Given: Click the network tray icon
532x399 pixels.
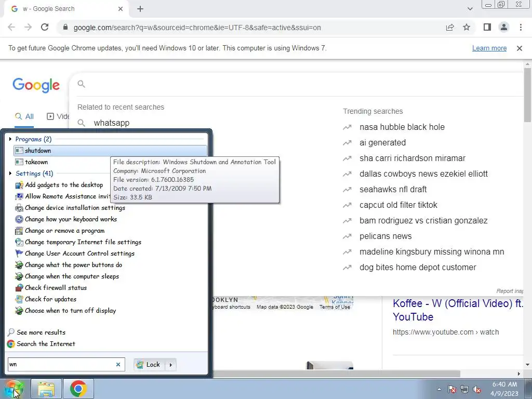Looking at the screenshot, I should click(x=464, y=389).
